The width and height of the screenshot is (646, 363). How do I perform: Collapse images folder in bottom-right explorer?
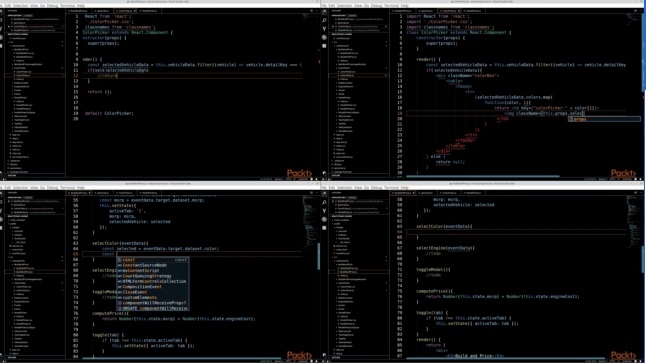point(339,227)
